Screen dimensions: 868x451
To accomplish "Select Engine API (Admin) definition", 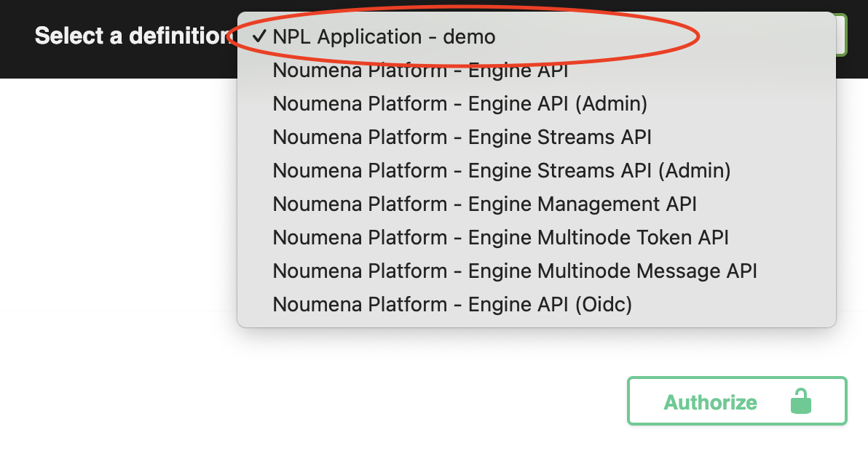I will 459,104.
